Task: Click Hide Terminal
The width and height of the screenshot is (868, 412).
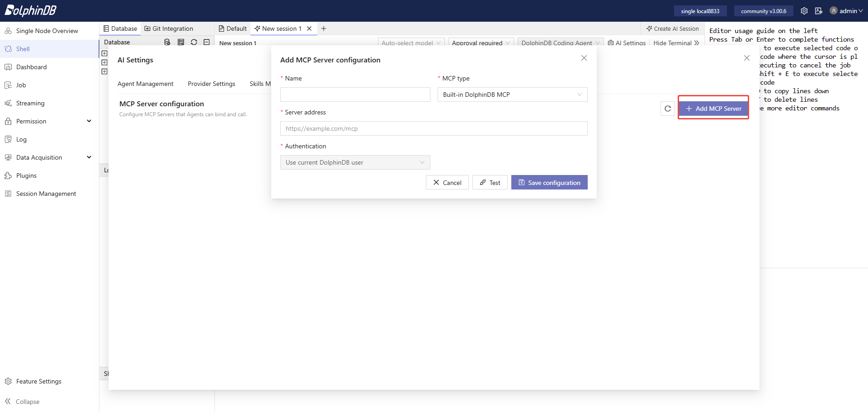Action: click(x=676, y=43)
